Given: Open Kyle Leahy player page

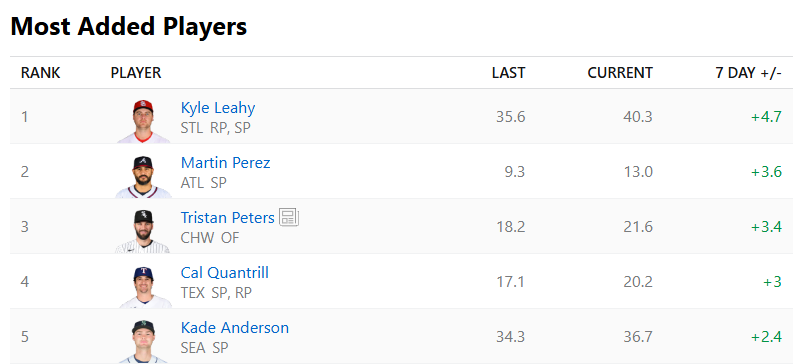Looking at the screenshot, I should 218,108.
